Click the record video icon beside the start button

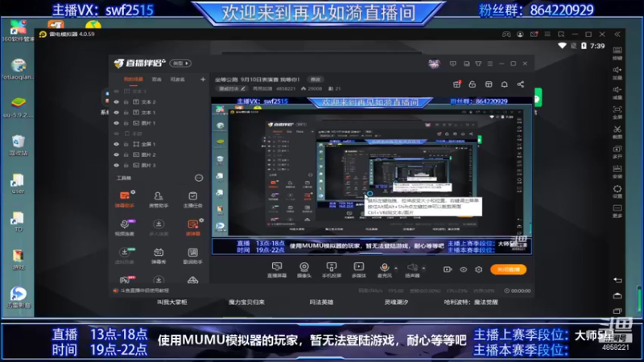[x=448, y=269]
